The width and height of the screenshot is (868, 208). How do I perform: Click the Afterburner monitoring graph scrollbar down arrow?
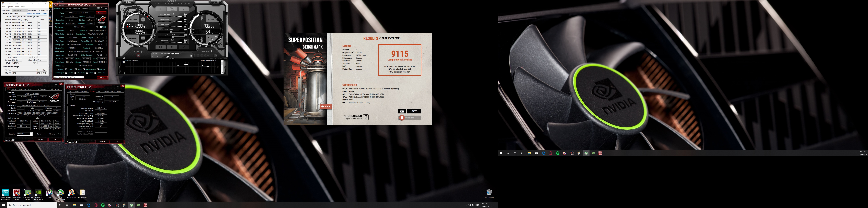click(222, 72)
